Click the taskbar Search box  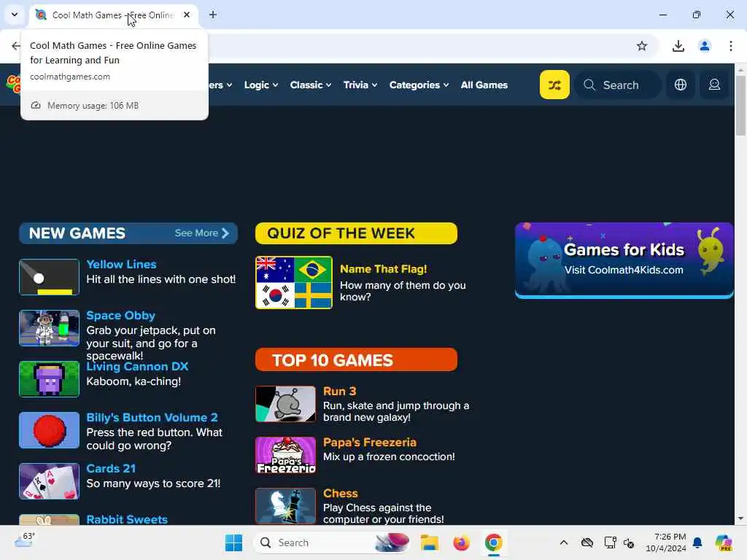(x=333, y=542)
